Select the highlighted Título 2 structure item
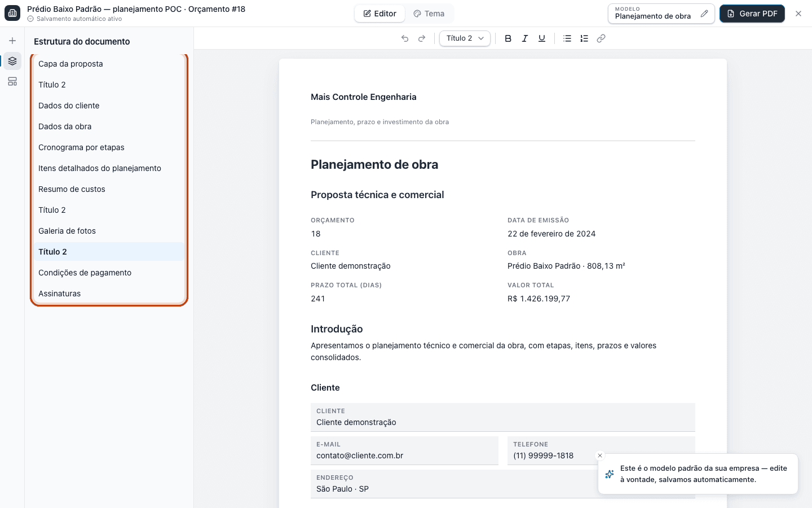Image resolution: width=812 pixels, height=508 pixels. 109,252
